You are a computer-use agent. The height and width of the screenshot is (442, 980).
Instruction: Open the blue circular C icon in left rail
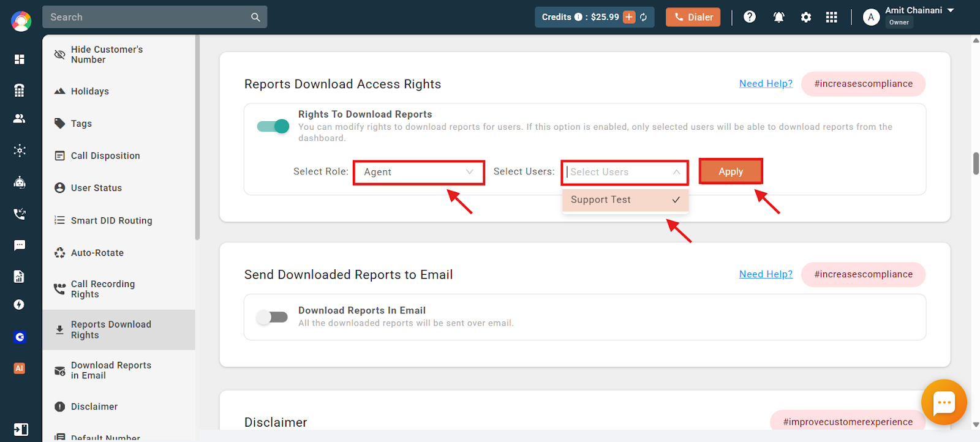pos(20,337)
